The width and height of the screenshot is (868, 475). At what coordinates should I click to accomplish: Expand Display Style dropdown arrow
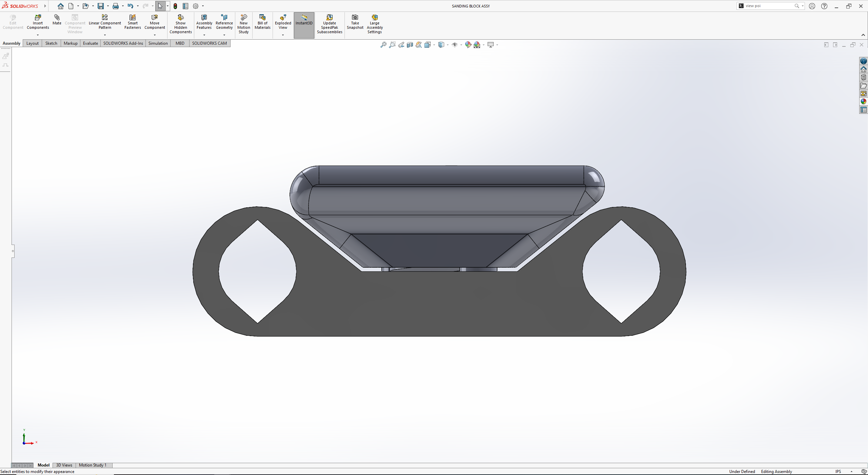(448, 45)
